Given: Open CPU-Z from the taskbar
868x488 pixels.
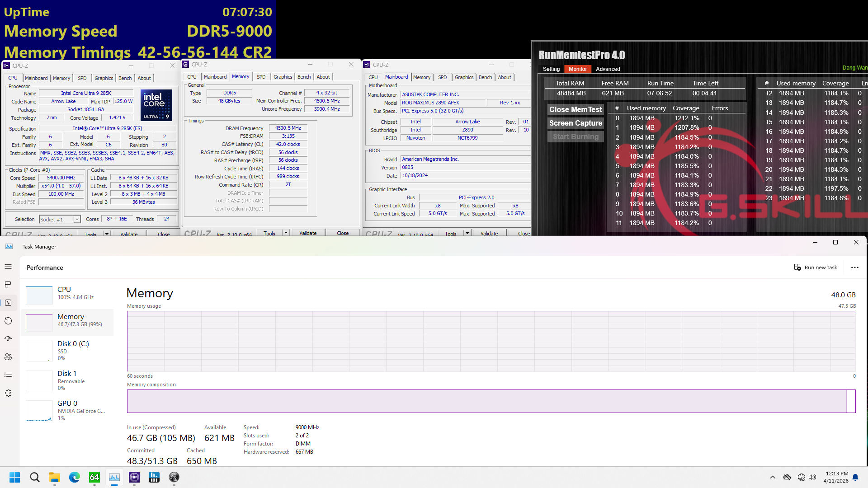Looking at the screenshot, I should point(134,477).
